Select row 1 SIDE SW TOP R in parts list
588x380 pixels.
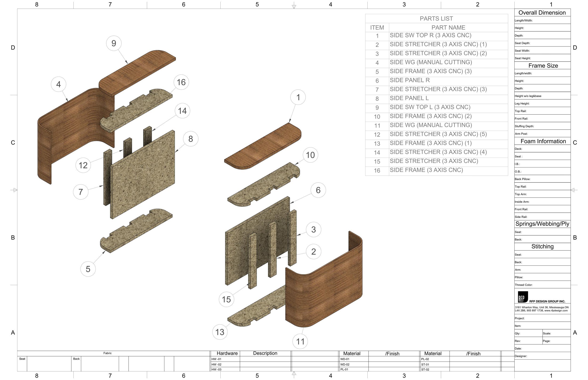[430, 35]
